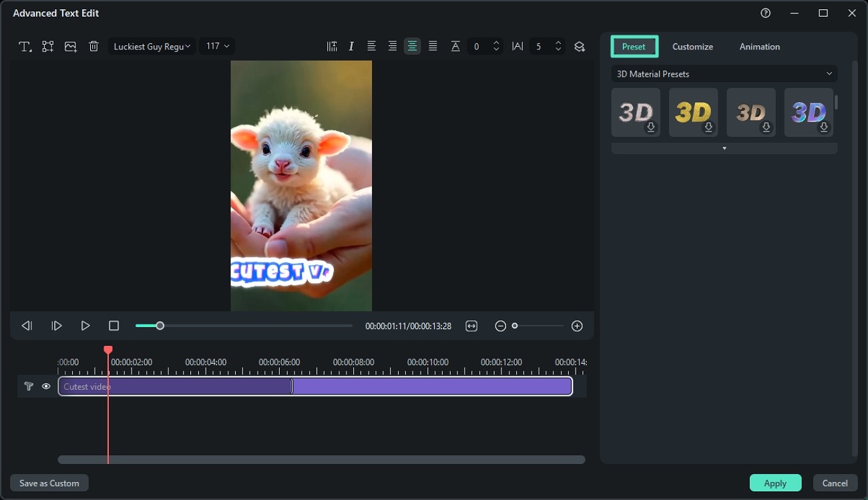This screenshot has width=868, height=500.
Task: Step to next frame
Action: (x=57, y=326)
